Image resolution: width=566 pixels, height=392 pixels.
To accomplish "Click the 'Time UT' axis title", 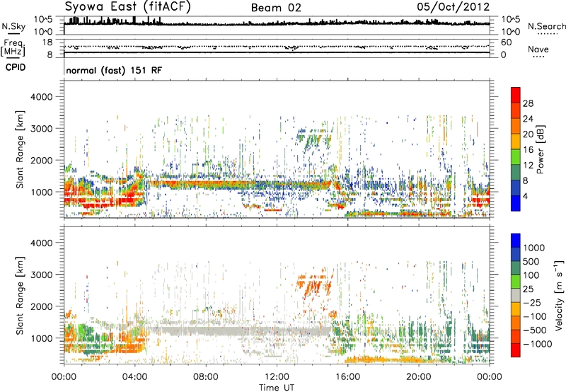I will point(277,388).
